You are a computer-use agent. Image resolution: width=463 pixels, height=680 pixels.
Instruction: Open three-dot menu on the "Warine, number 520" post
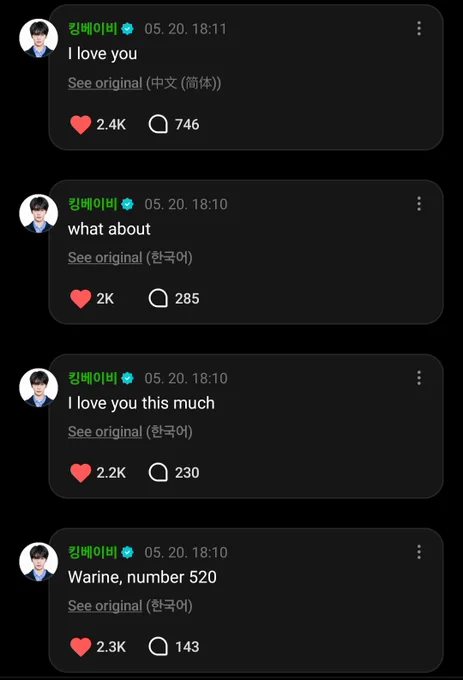(x=419, y=552)
